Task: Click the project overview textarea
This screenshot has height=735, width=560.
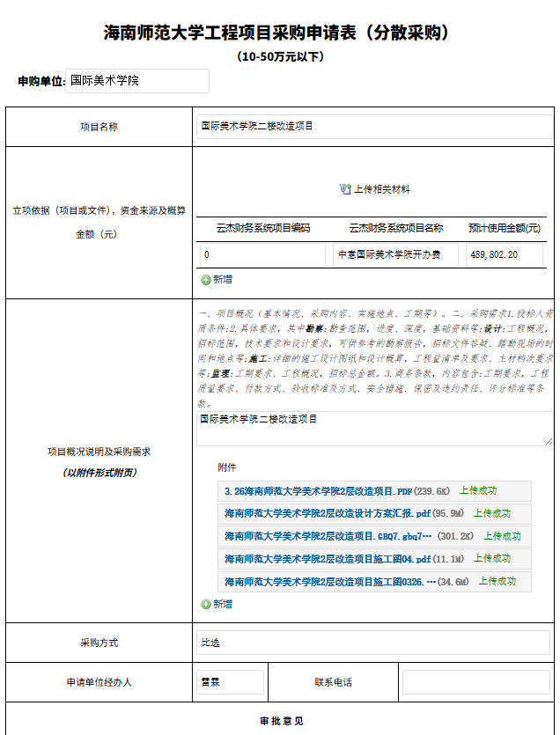Action: 374,429
